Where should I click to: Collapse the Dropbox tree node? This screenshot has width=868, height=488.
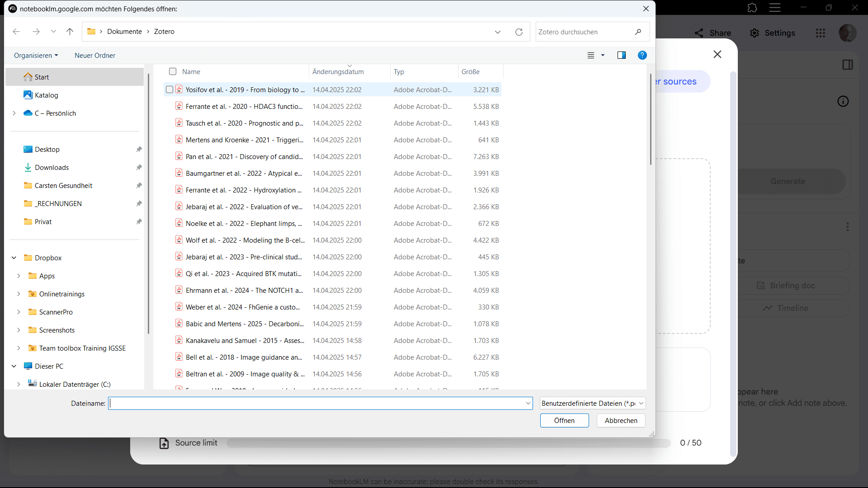14,258
